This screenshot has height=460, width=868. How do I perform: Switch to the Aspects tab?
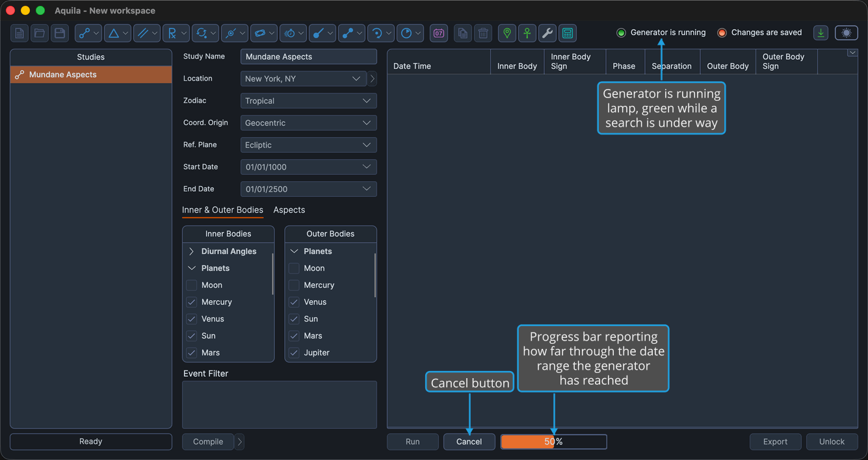coord(289,210)
